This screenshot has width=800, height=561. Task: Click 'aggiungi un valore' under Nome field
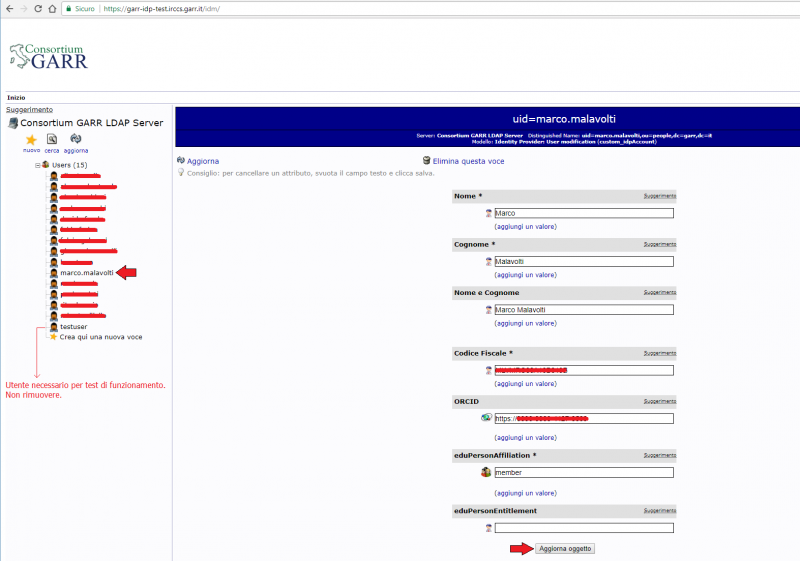coord(525,227)
